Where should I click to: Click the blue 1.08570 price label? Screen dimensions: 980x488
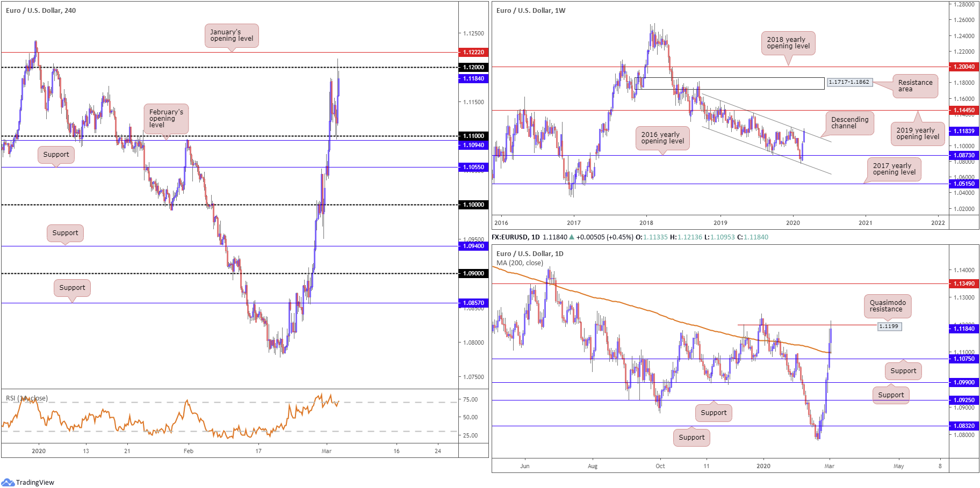coord(473,303)
